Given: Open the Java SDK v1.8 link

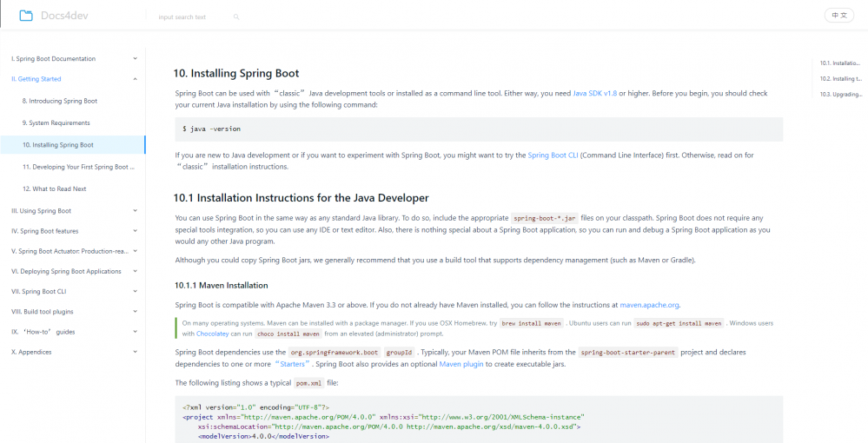Looking at the screenshot, I should (x=594, y=93).
